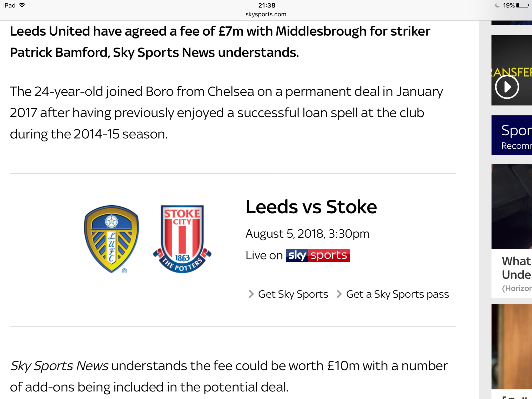Open the Get Sky Sports link
Screen dimensions: 532x399
click(x=293, y=294)
